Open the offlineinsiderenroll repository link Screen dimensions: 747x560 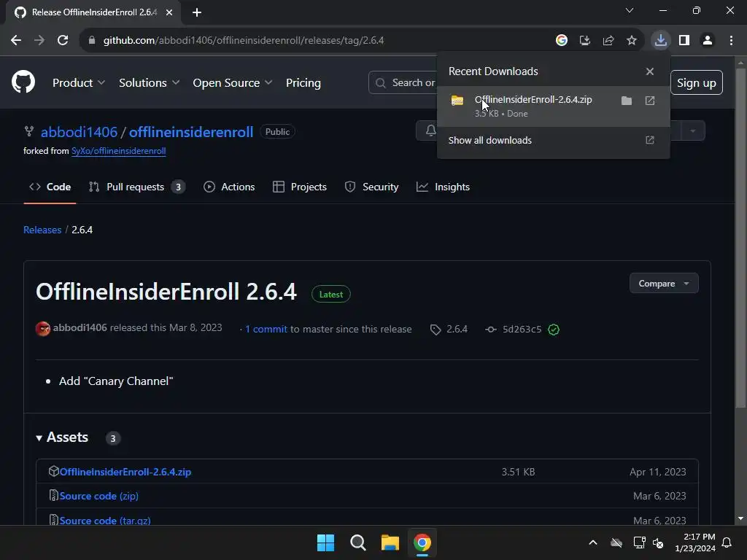pos(191,132)
